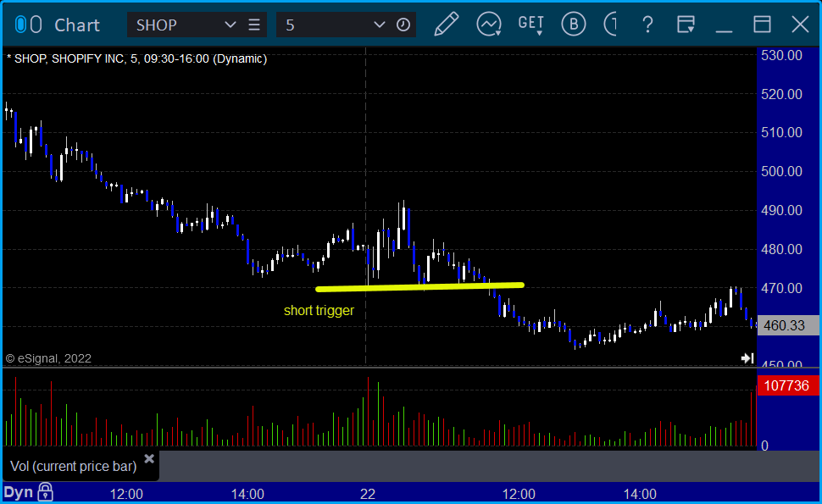Close the Vol current price bar tab

click(149, 459)
